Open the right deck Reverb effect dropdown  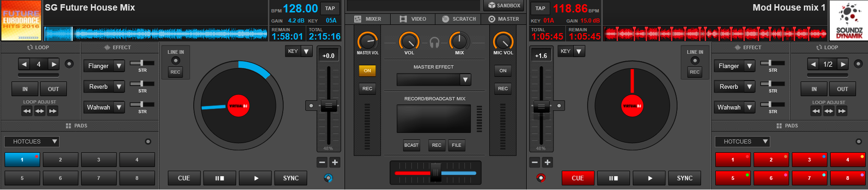(749, 86)
